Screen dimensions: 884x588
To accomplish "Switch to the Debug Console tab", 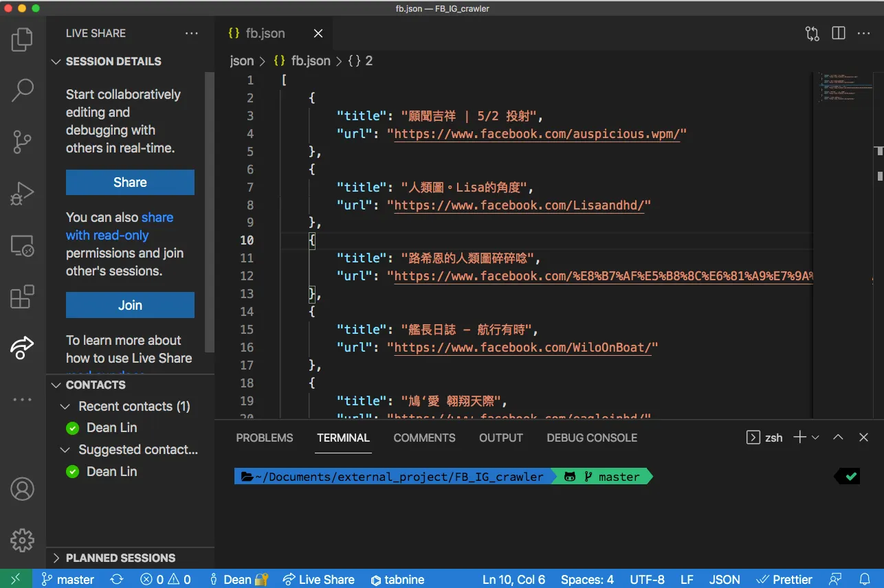I will pyautogui.click(x=592, y=438).
